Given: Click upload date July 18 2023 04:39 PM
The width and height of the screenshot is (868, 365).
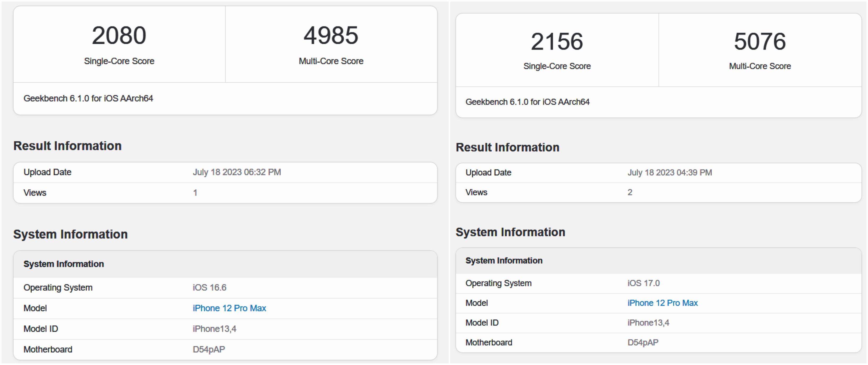Looking at the screenshot, I should coord(669,173).
